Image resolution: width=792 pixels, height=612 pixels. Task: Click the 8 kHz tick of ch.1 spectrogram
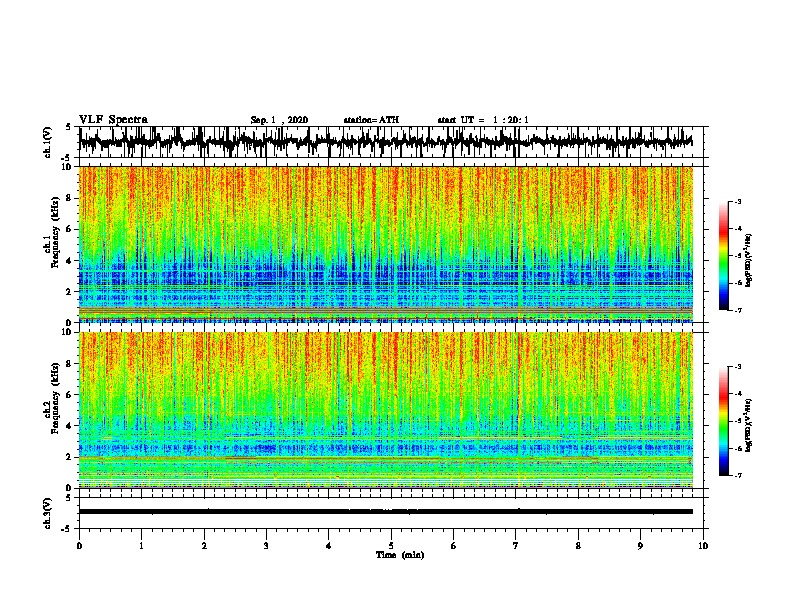click(70, 198)
